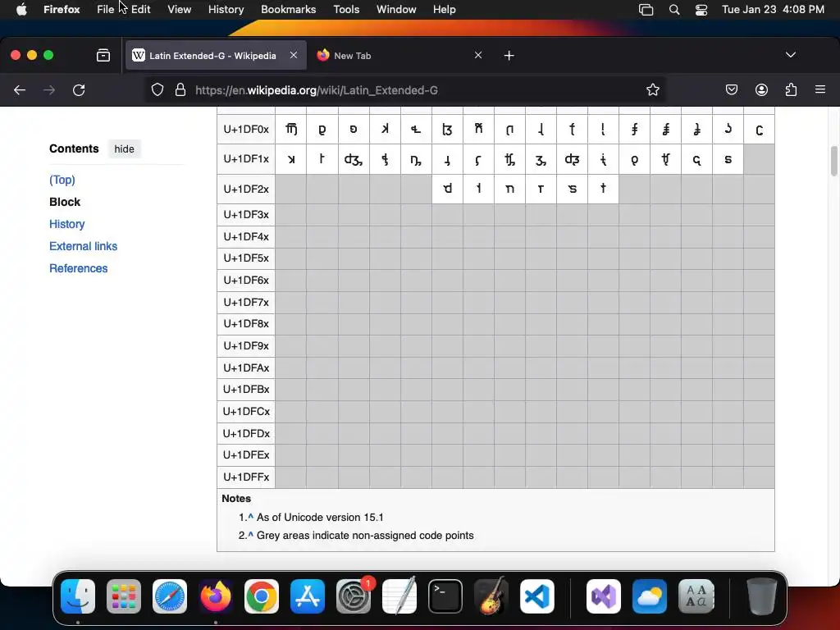Open Control Center in the menu bar
The height and width of the screenshot is (630, 840).
click(x=701, y=10)
